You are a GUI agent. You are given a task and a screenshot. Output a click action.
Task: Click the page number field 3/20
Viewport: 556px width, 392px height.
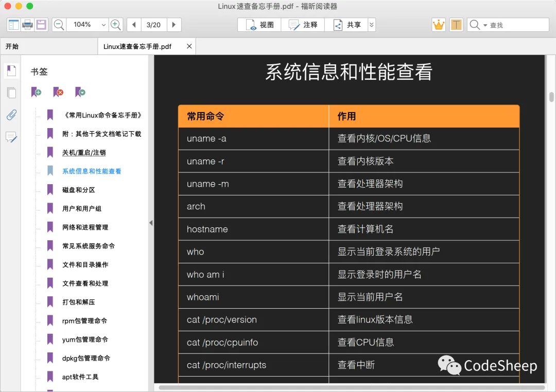coord(153,25)
